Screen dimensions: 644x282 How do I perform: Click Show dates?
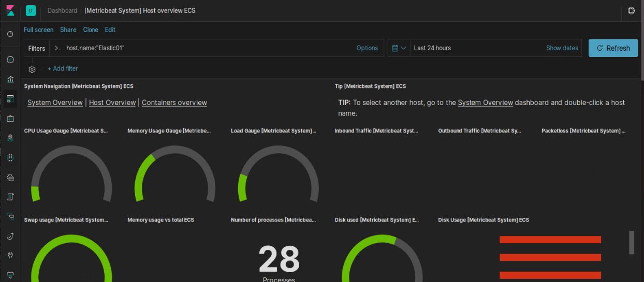[x=562, y=48]
